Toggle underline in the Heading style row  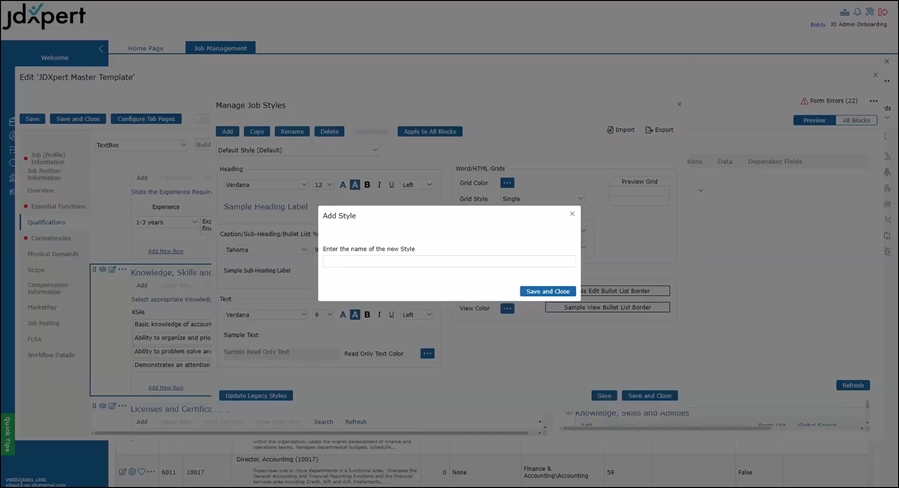click(391, 184)
